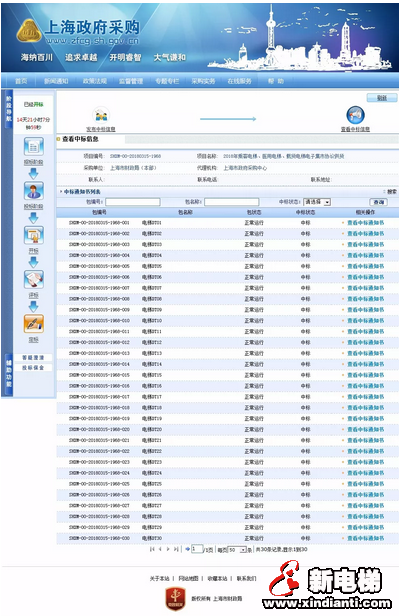Open the 专题专栏 menu item
Viewport: 400px width, 616px height.
(167, 81)
